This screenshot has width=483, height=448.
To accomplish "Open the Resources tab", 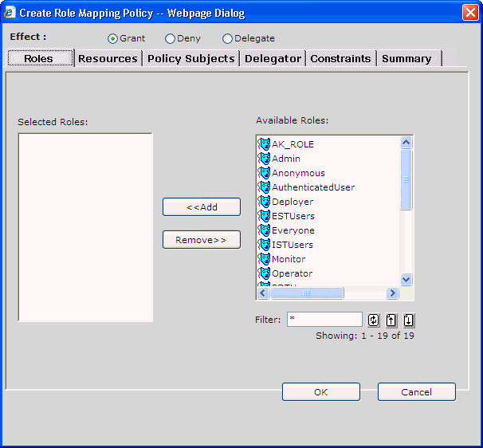I will 108,58.
